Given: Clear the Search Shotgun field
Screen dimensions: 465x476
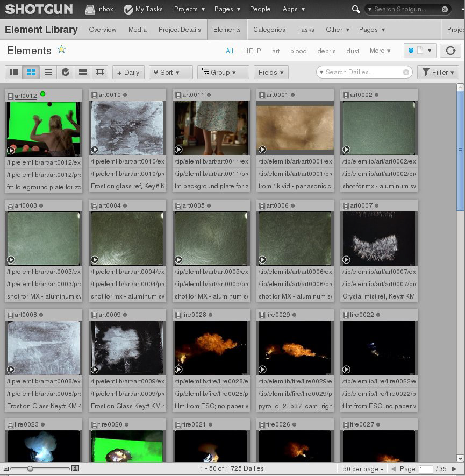Looking at the screenshot, I should tap(445, 9).
